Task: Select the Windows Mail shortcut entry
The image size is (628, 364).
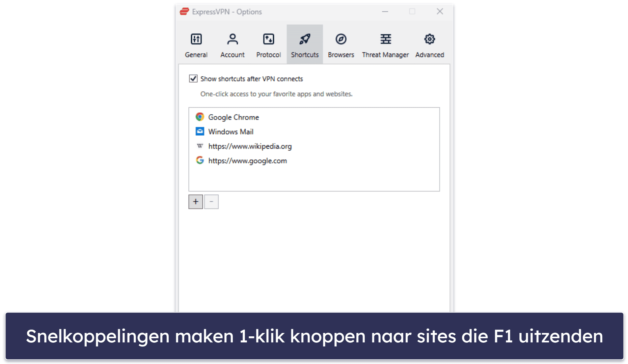Action: tap(314, 132)
